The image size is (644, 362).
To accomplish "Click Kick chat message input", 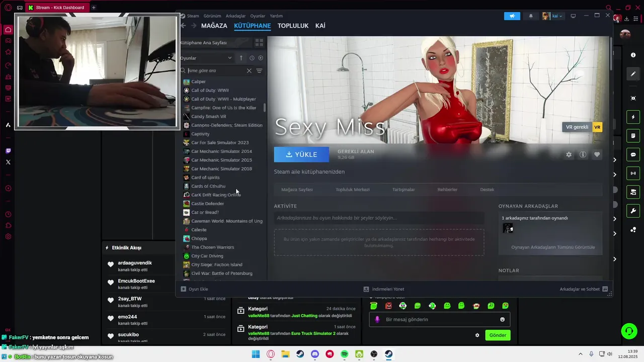I will (439, 320).
